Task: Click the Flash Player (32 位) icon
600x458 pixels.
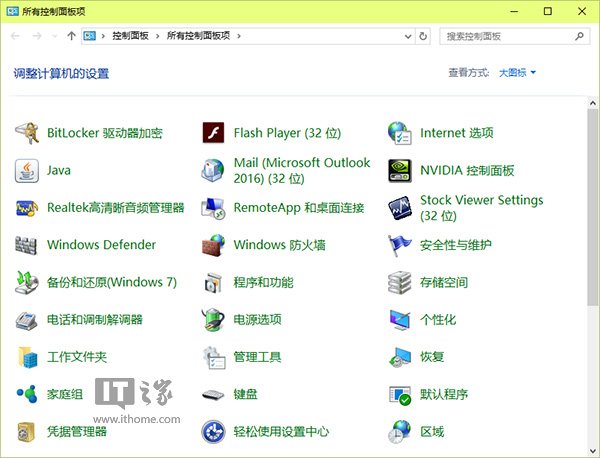Action: point(213,133)
